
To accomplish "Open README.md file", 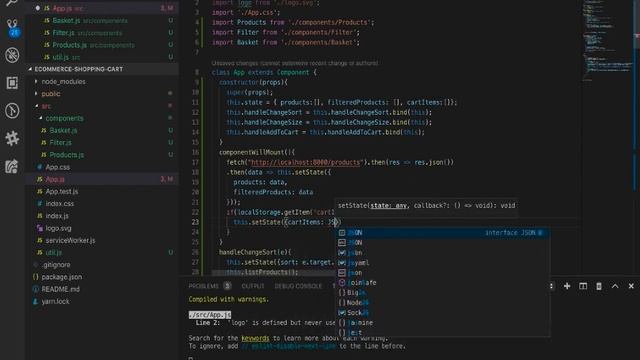I will [x=60, y=289].
